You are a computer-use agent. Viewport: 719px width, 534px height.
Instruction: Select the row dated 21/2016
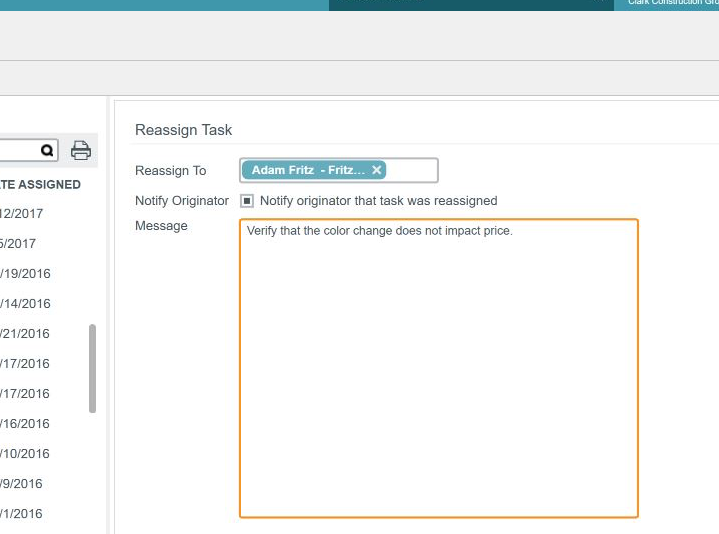25,333
